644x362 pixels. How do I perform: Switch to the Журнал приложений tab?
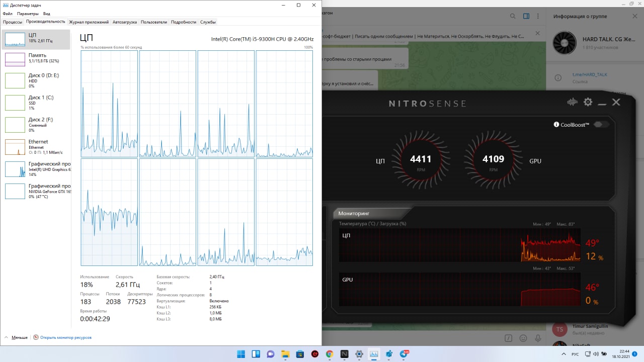click(89, 22)
